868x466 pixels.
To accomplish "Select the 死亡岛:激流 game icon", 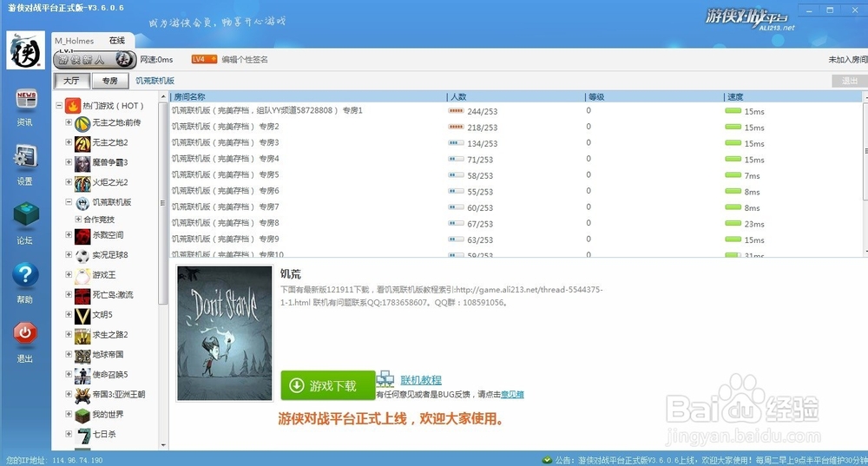I will 82,295.
